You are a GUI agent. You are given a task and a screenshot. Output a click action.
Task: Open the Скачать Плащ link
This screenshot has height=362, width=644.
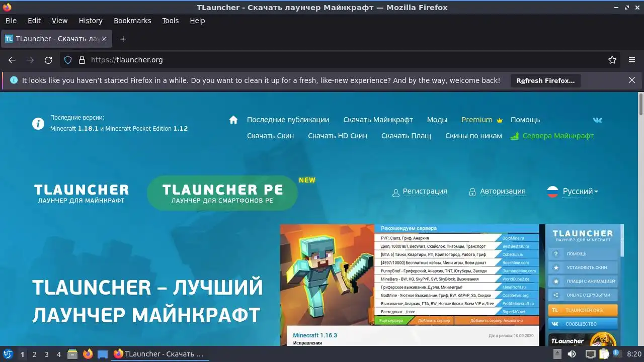point(406,136)
